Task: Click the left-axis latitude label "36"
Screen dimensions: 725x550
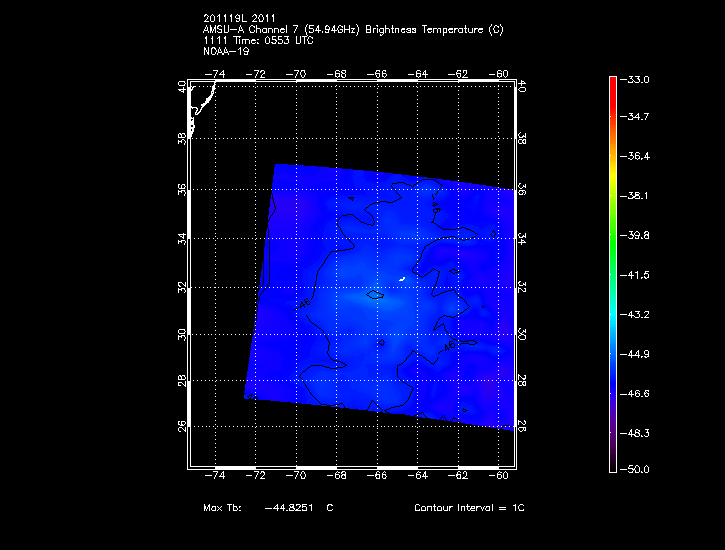Action: tap(182, 189)
